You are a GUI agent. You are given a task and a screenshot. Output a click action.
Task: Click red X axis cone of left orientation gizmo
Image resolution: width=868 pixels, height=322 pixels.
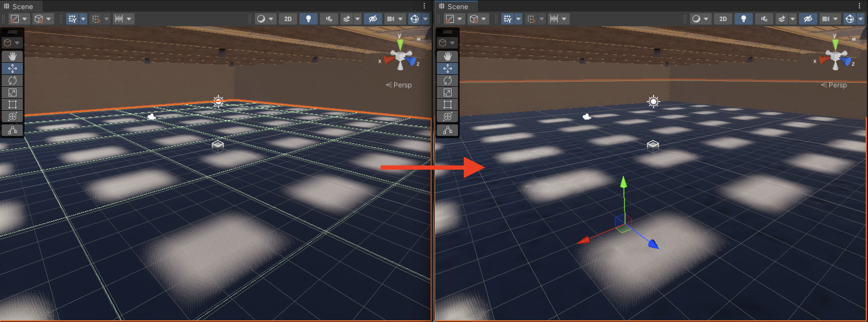click(389, 60)
